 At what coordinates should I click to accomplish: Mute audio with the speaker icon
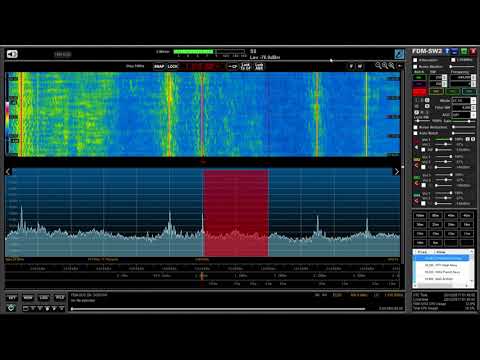pos(12,54)
